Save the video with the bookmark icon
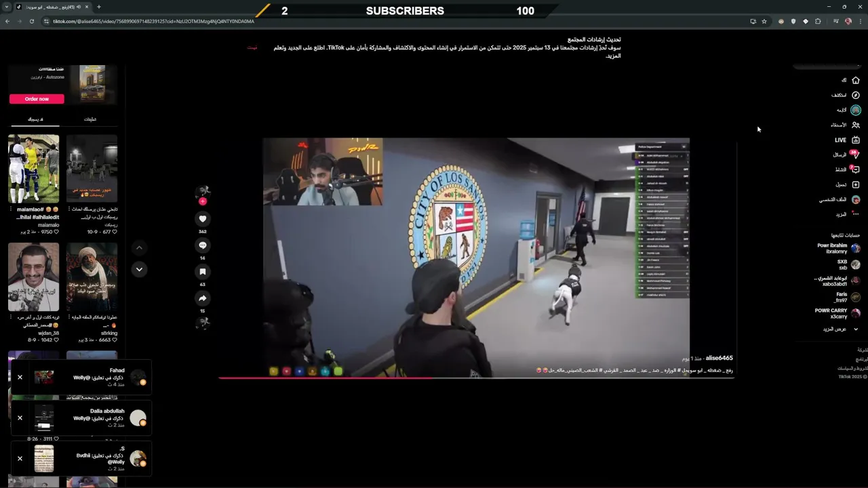This screenshot has height=488, width=868. pyautogui.click(x=202, y=272)
